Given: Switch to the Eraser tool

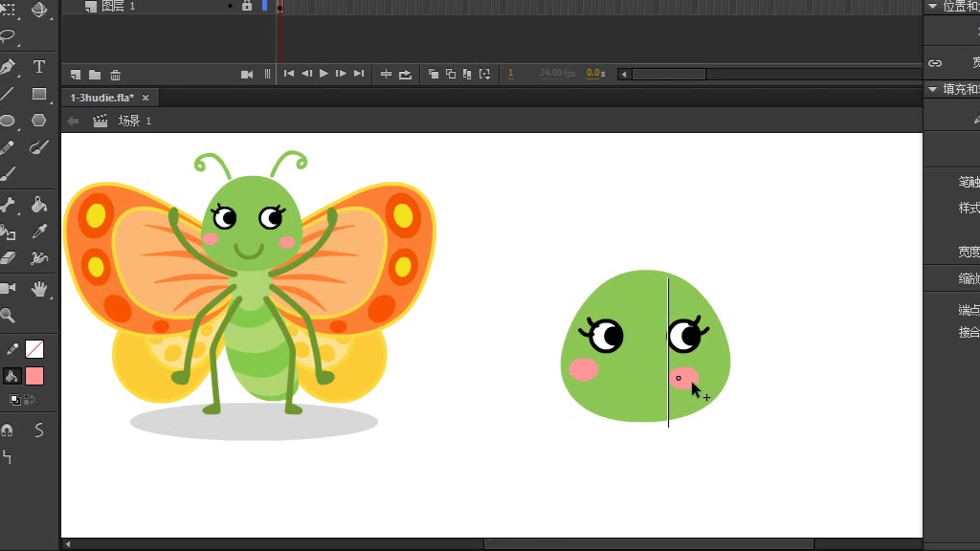Looking at the screenshot, I should tap(9, 258).
